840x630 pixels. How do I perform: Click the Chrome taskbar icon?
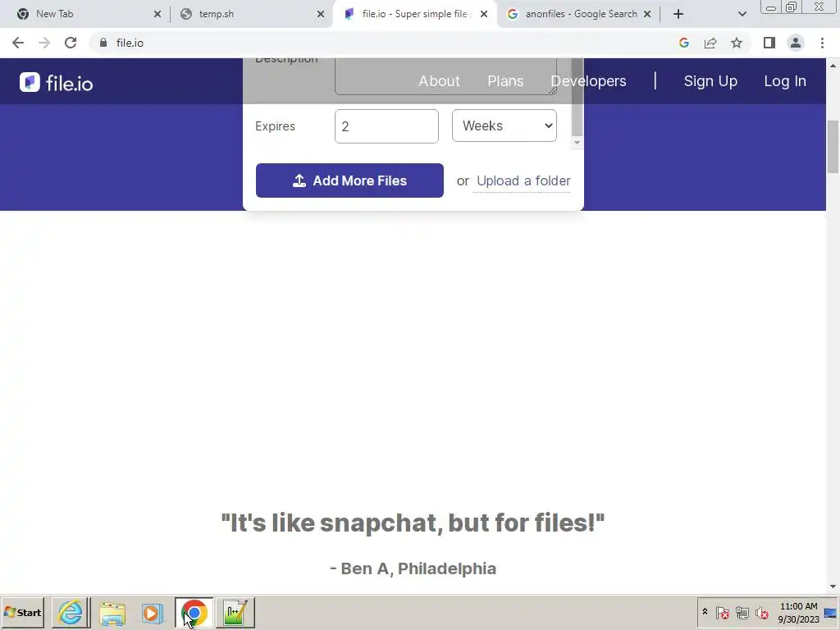pyautogui.click(x=194, y=612)
